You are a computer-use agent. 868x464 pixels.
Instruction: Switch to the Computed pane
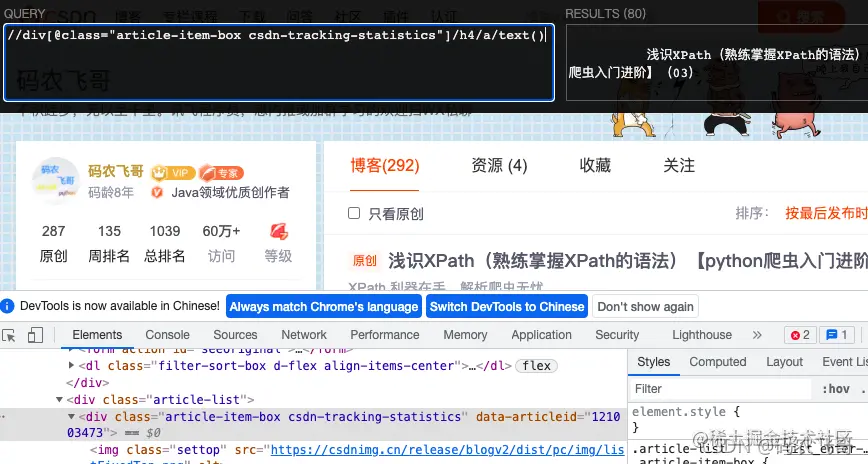(x=717, y=362)
